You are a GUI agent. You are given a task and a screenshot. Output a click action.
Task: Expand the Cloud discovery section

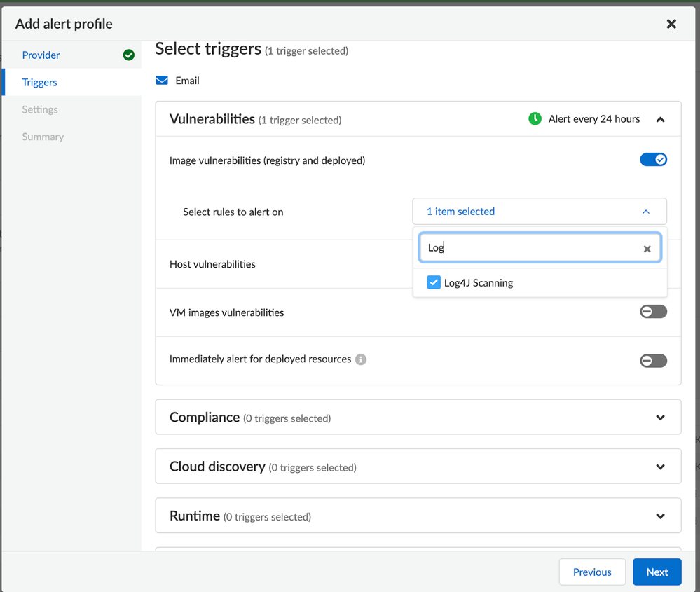click(x=660, y=467)
